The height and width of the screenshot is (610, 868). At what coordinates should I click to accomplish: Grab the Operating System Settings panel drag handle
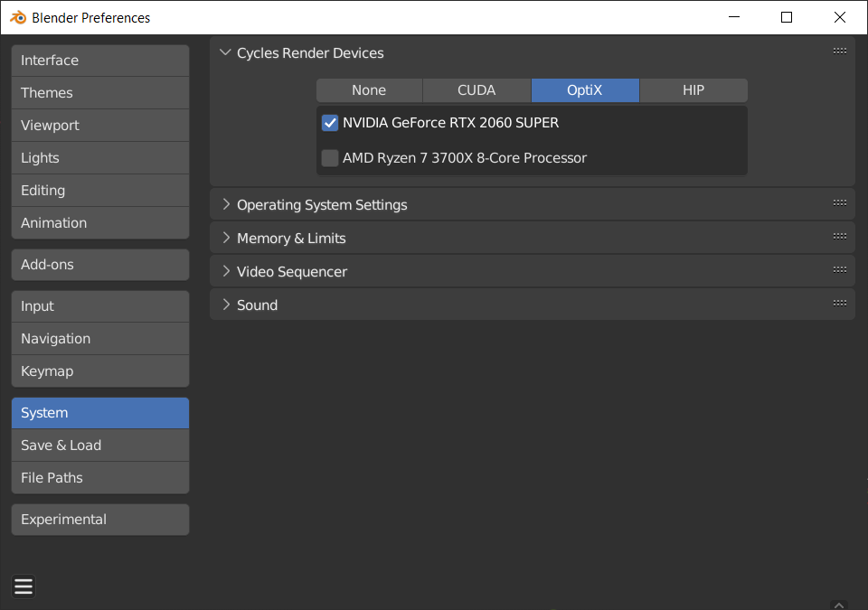point(840,202)
